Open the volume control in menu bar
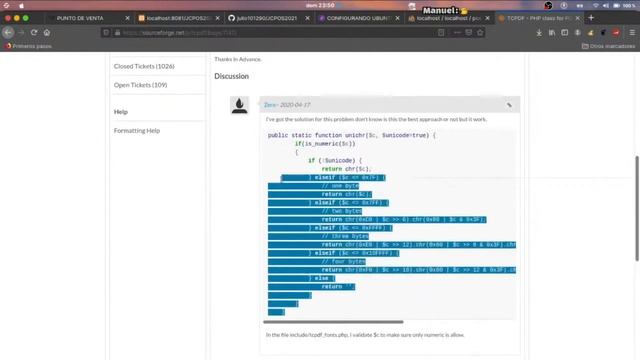640x360 pixels. (606, 5)
